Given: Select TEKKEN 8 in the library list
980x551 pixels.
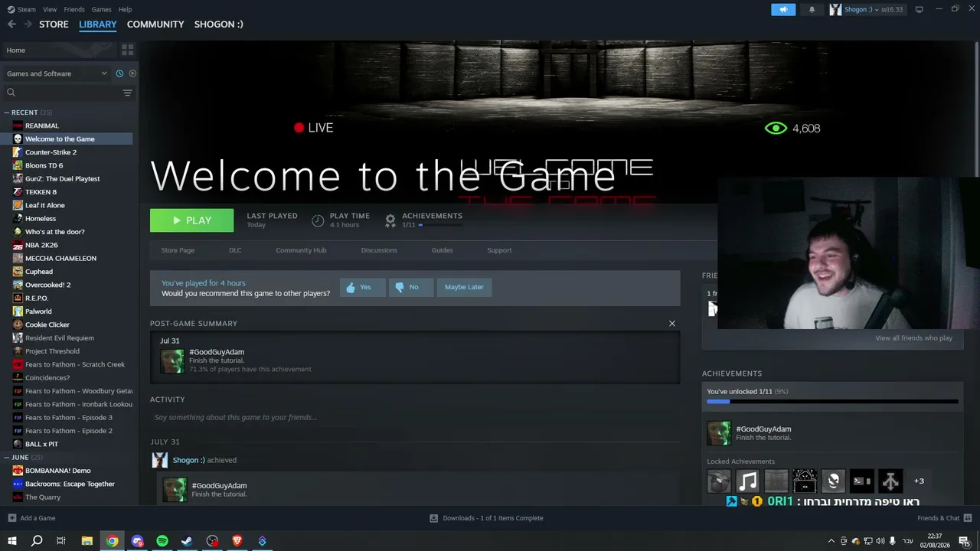Looking at the screenshot, I should [41, 192].
